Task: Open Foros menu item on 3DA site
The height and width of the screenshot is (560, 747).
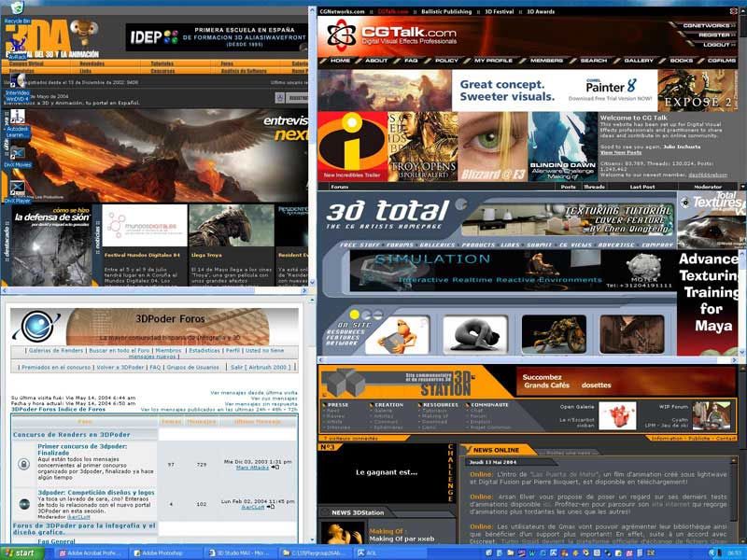Action: coord(227,63)
